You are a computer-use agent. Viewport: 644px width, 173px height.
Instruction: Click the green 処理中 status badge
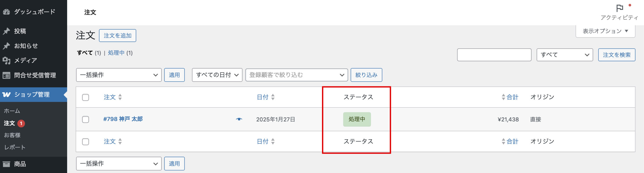(357, 119)
